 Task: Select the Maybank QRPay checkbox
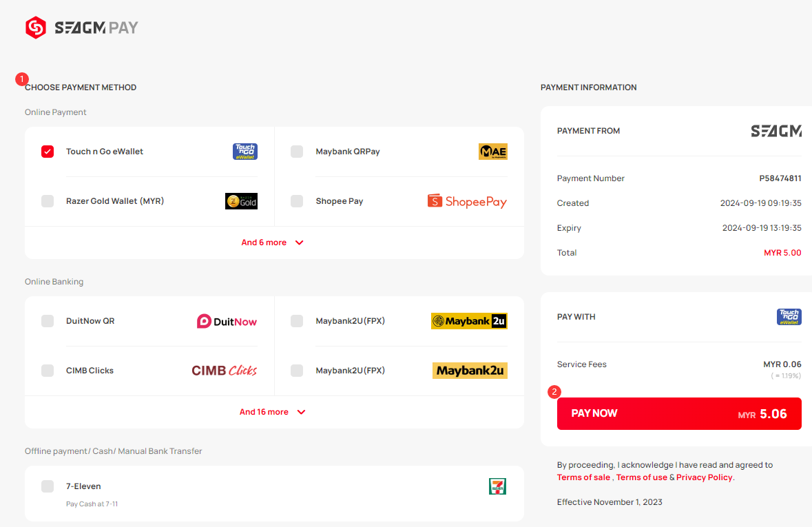click(297, 152)
